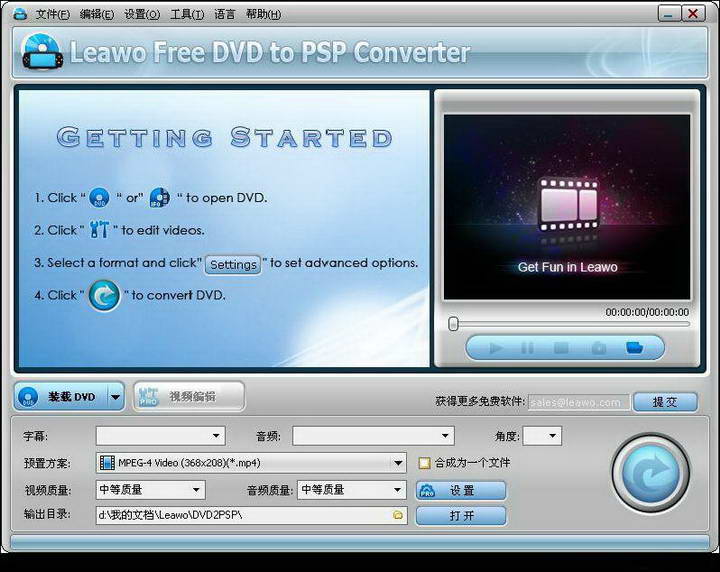Open the 设置(O) menu
This screenshot has width=720, height=572.
click(x=142, y=14)
